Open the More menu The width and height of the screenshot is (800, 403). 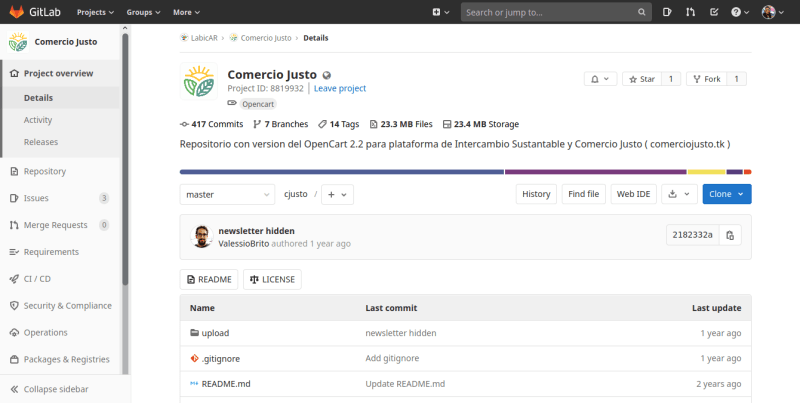186,12
